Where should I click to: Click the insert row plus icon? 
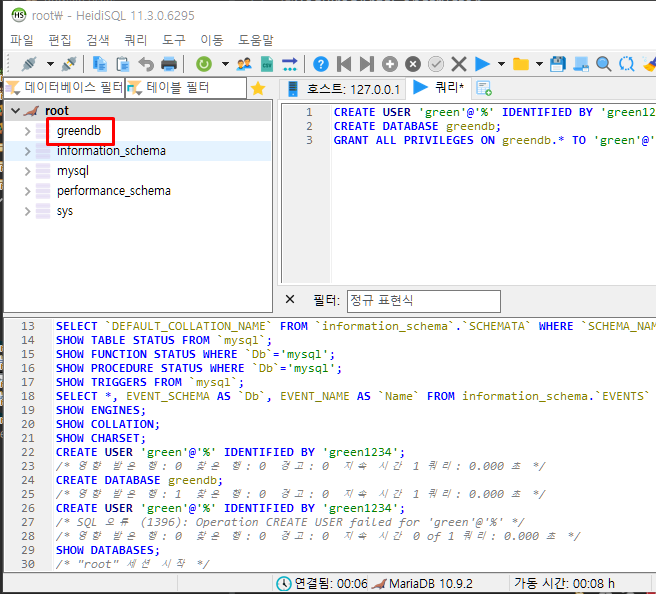[x=390, y=64]
